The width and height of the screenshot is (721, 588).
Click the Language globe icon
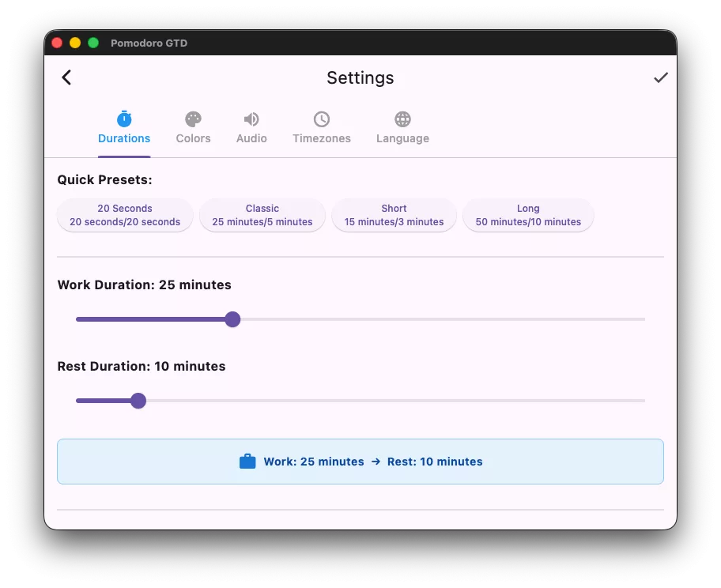click(x=402, y=119)
